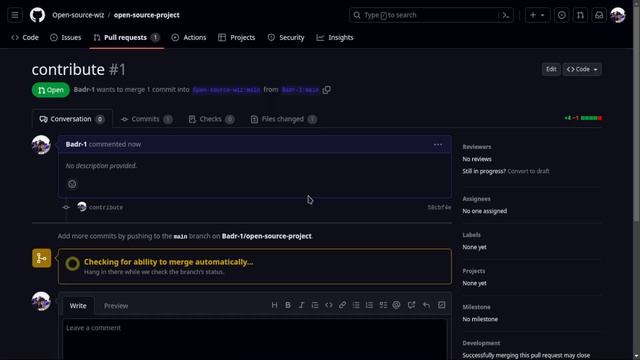Image resolution: width=640 pixels, height=360 pixels.
Task: Click the Badr-1 avatar beside the comment
Action: pyautogui.click(x=41, y=145)
